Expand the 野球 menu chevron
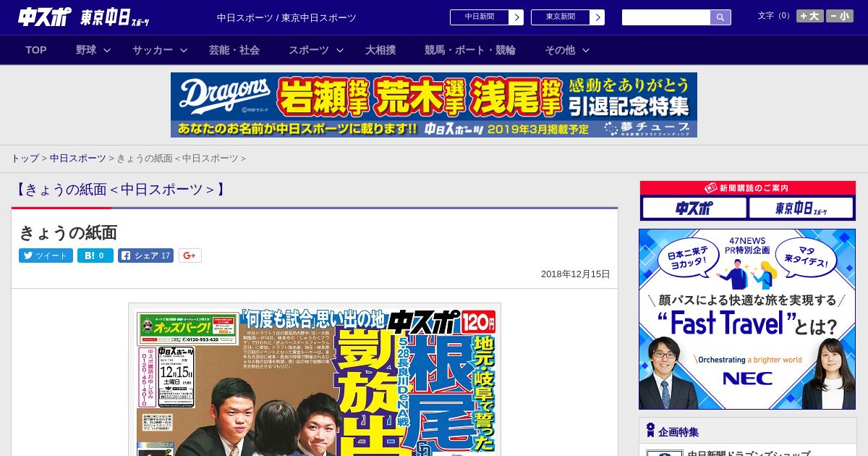 pyautogui.click(x=107, y=51)
